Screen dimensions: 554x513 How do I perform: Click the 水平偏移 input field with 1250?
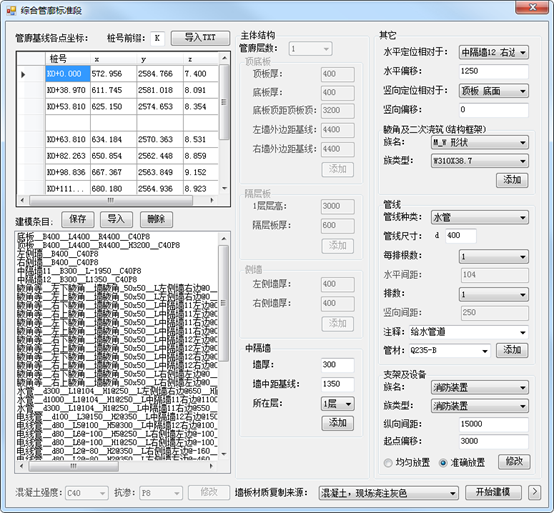pyautogui.click(x=494, y=71)
